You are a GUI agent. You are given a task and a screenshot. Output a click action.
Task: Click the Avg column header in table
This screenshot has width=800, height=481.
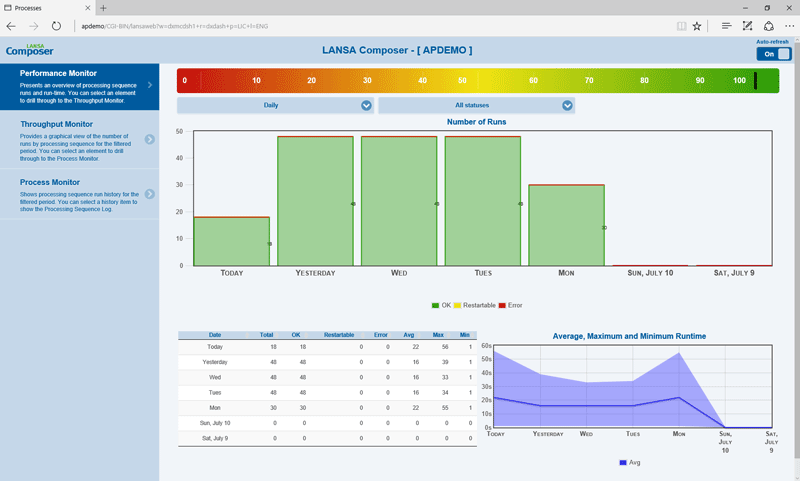409,335
